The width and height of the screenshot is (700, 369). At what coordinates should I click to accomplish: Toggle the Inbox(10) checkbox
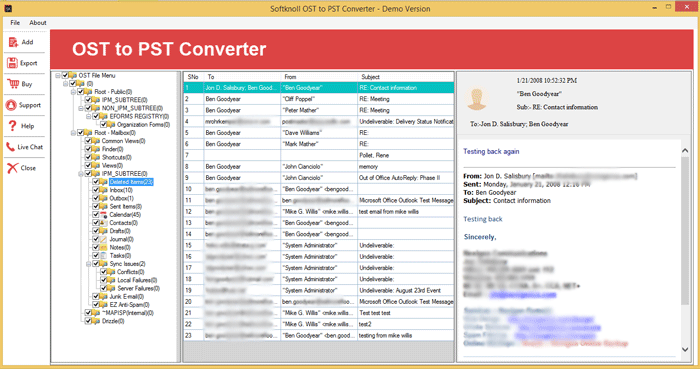pyautogui.click(x=96, y=190)
